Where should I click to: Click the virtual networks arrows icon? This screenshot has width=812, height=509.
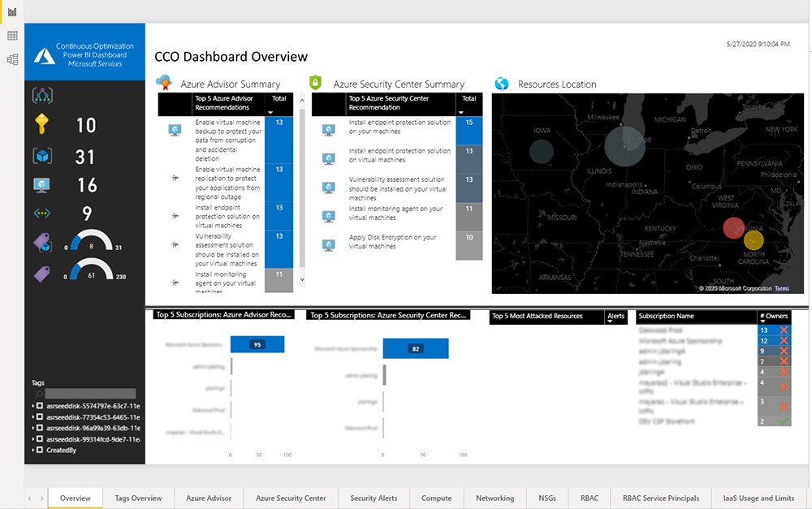[42, 214]
